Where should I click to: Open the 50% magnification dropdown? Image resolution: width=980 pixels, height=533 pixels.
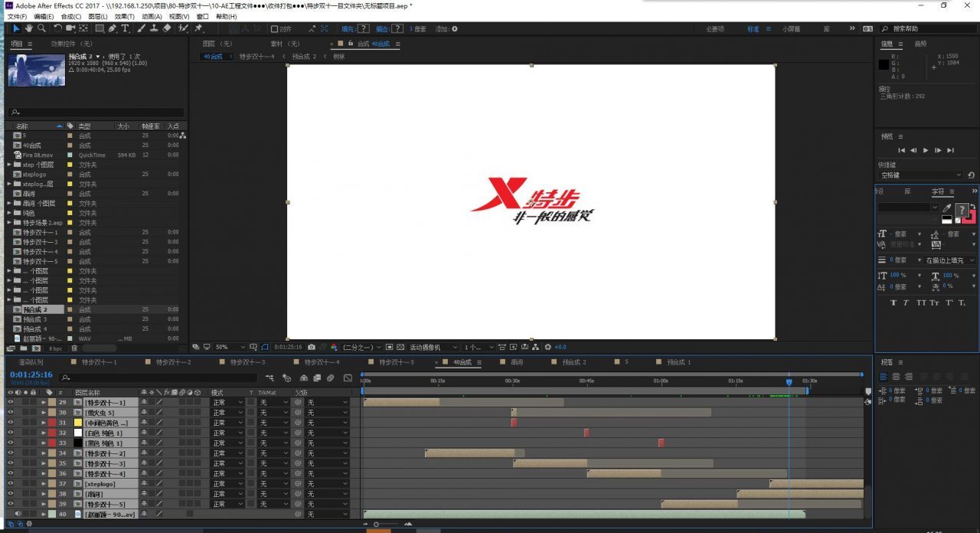230,347
